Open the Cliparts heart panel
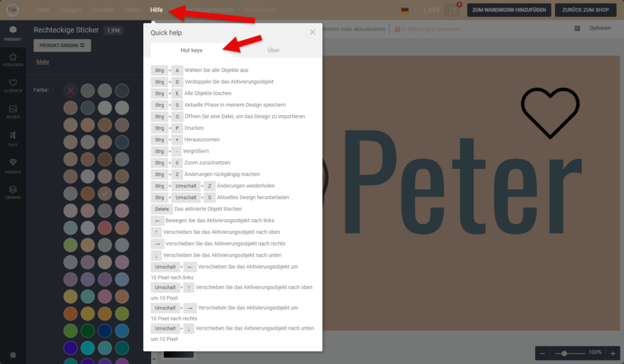 [x=13, y=86]
